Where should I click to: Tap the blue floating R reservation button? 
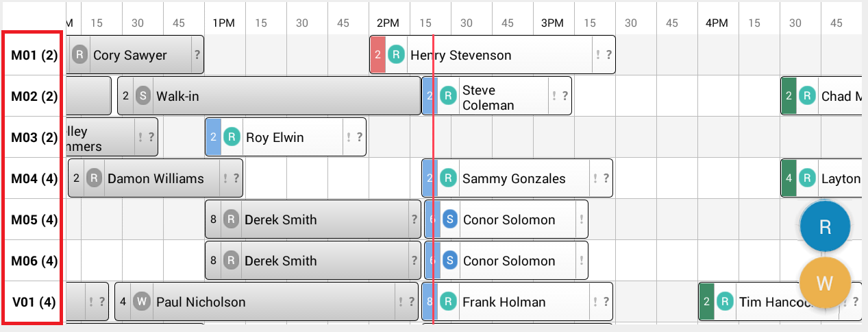[825, 227]
